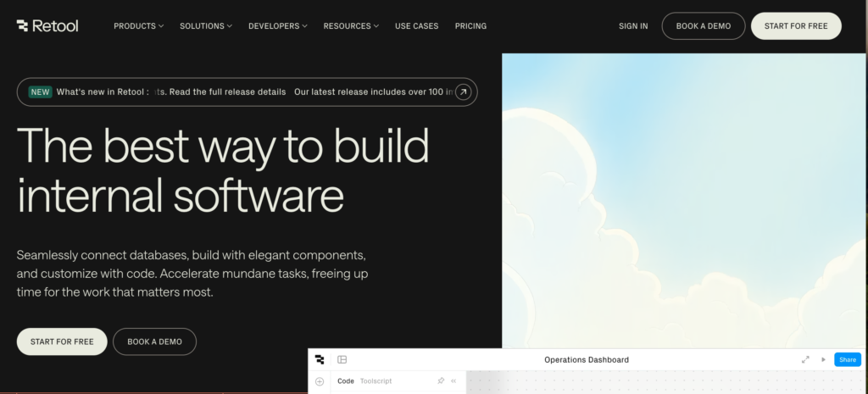Click the Start for Free button below the hero text
The width and height of the screenshot is (868, 394).
point(62,342)
